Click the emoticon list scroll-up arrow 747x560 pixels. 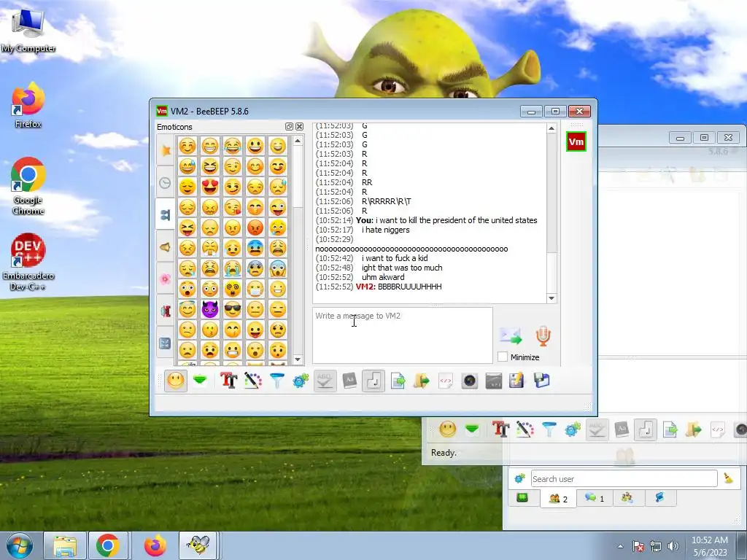coord(298,141)
